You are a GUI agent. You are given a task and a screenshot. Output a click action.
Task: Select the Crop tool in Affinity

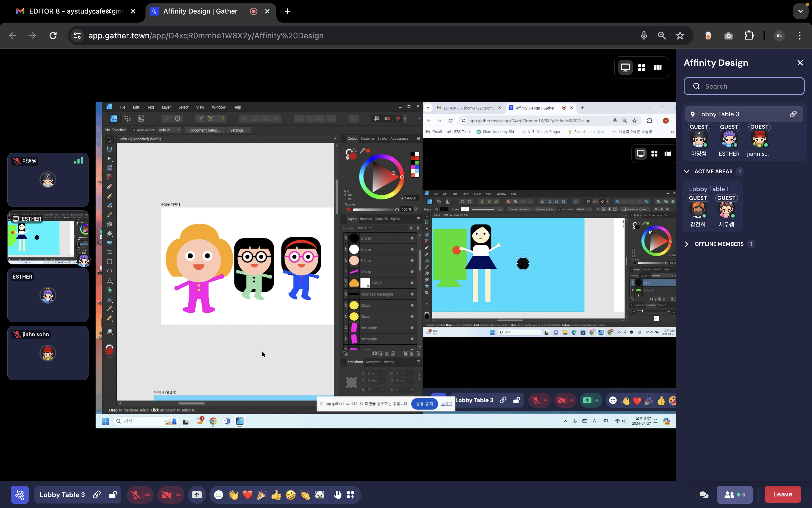109,252
